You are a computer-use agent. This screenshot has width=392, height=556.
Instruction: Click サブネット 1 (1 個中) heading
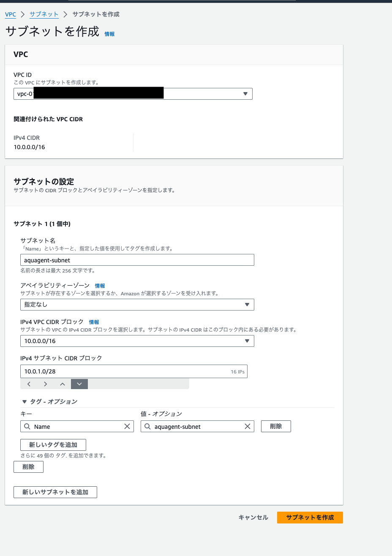(42, 224)
